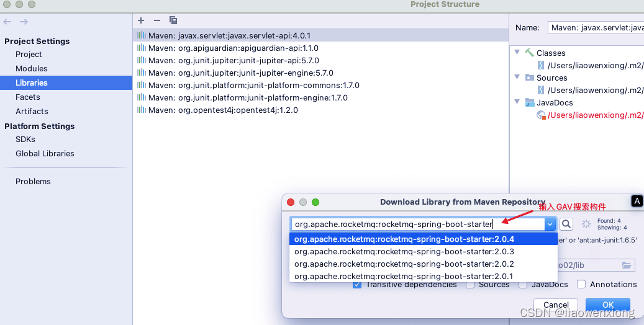
Task: Click OK in Download Library dialog
Action: pos(608,305)
